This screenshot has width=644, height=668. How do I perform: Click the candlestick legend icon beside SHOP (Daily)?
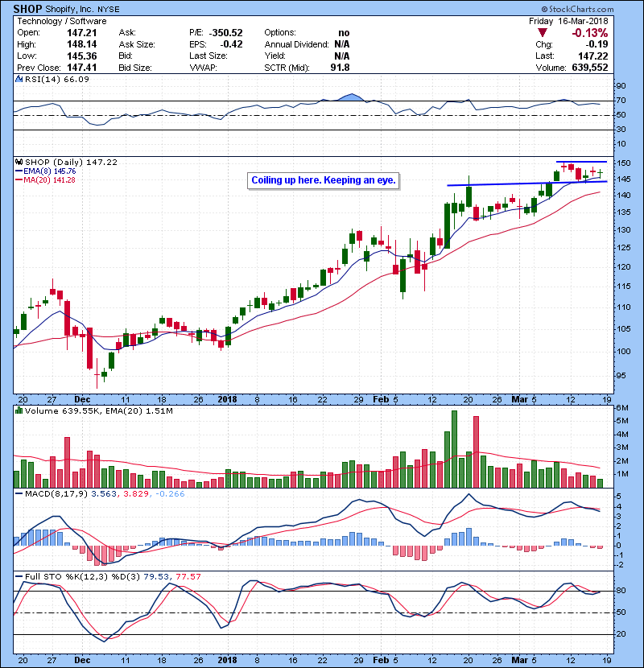(x=19, y=162)
